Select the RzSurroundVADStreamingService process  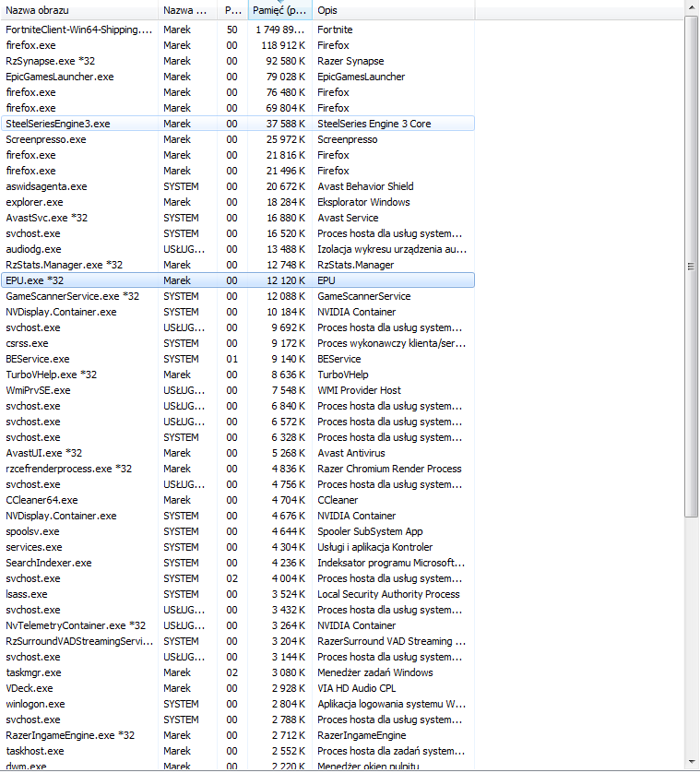coord(238,641)
